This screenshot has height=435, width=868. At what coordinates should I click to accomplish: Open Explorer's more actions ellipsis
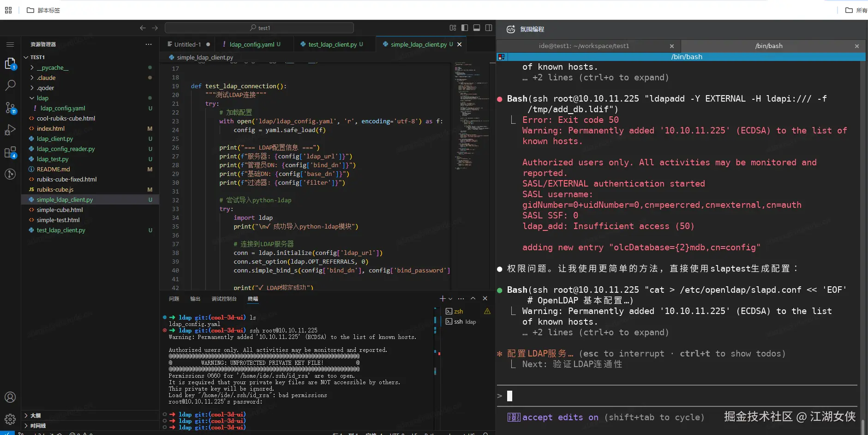[x=149, y=44]
